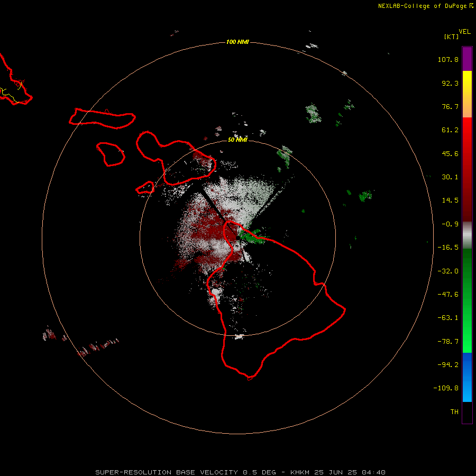Click the TH label on the legend
The image size is (476, 476).
click(x=454, y=412)
